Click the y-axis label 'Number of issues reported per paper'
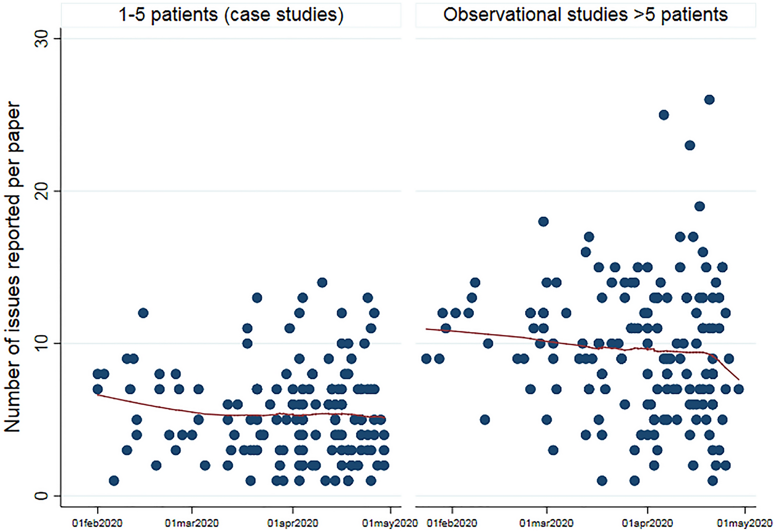 click(x=12, y=267)
